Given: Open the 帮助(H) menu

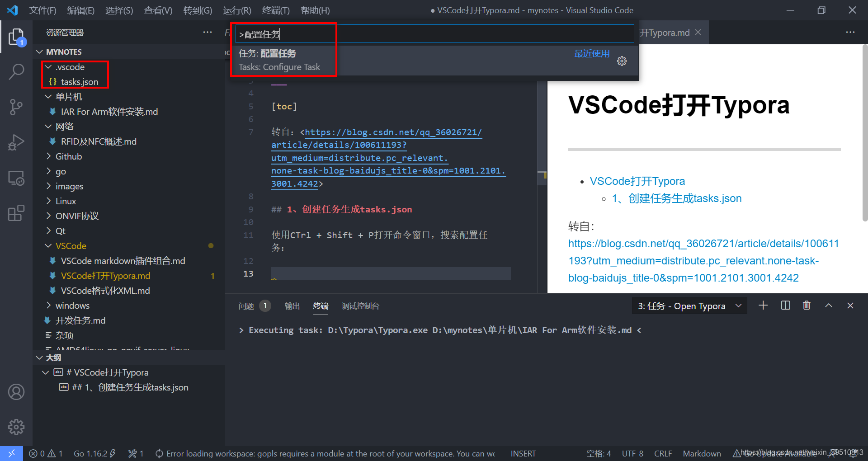Looking at the screenshot, I should point(315,10).
